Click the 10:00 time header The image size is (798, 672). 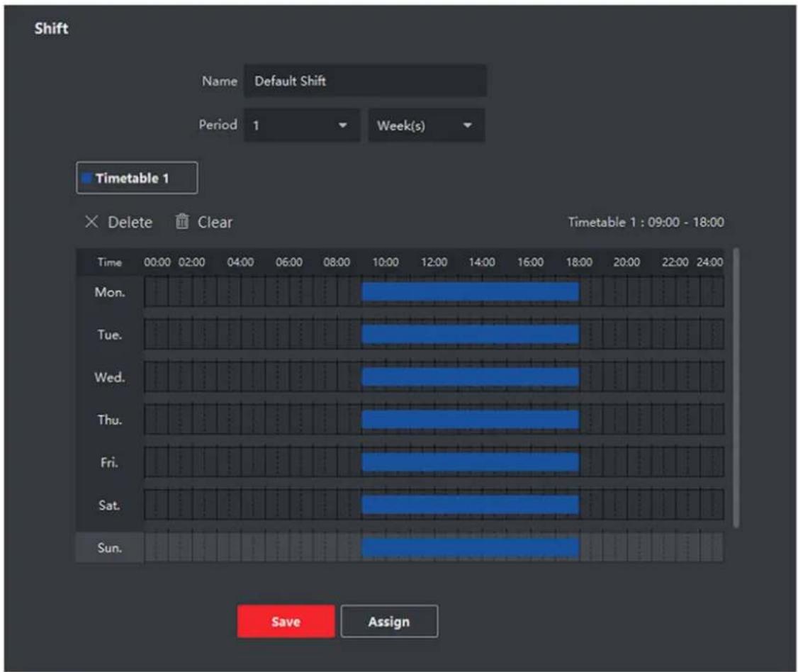386,262
